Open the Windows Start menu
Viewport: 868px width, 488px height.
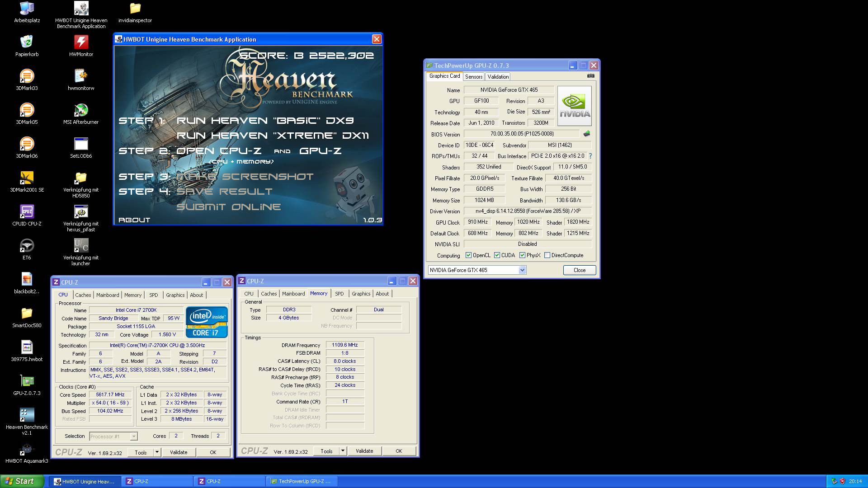(22, 481)
